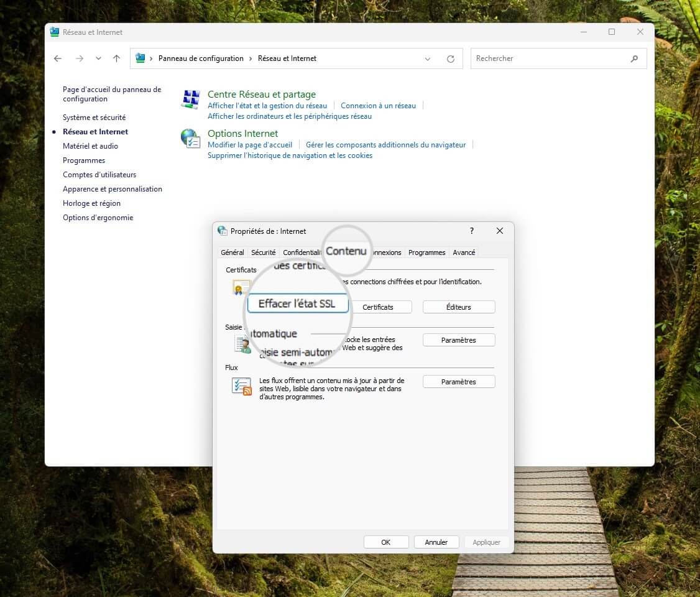Click Afficher l'état et la gestion du réseau
Viewport: 700px width, 597px height.
267,106
